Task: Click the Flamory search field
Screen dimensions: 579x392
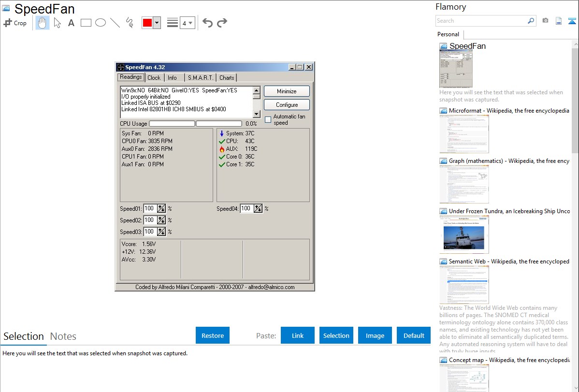Action: click(481, 21)
